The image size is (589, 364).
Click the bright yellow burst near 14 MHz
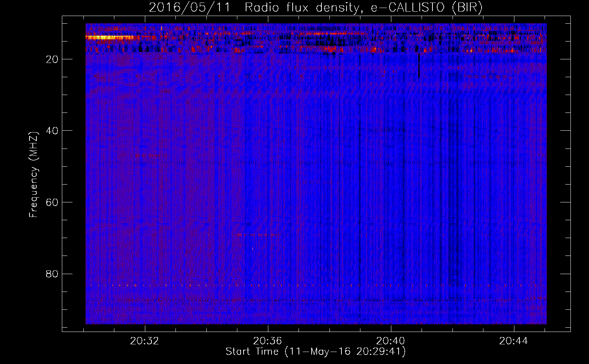click(x=109, y=37)
